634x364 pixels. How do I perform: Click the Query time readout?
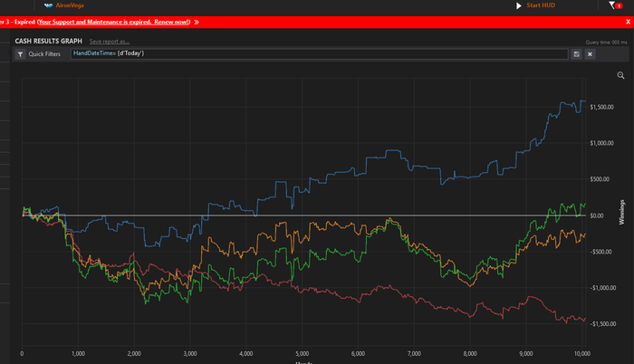pyautogui.click(x=606, y=42)
